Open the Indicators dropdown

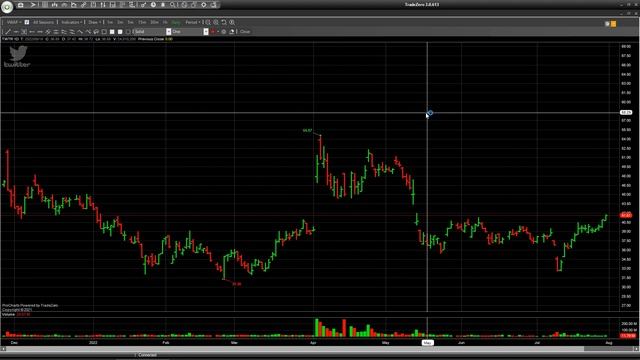71,22
